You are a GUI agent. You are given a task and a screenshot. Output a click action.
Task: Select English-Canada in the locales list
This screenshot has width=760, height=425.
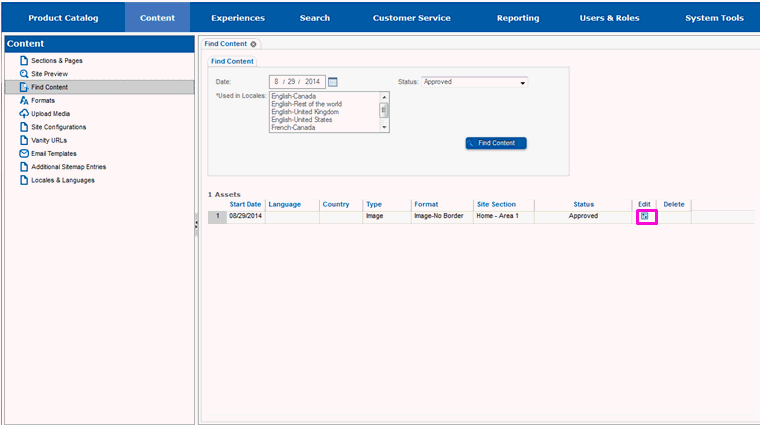293,96
